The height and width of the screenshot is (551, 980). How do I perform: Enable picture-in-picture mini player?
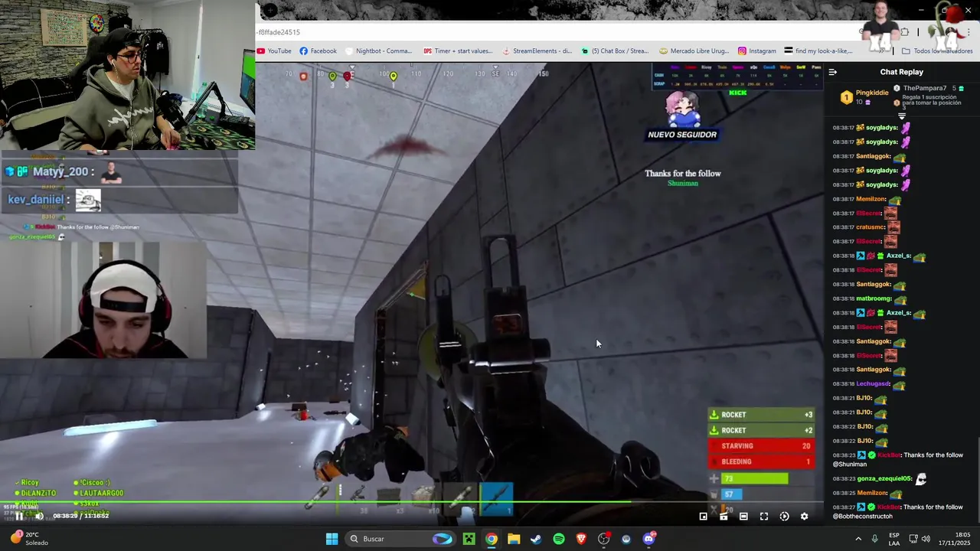(704, 517)
